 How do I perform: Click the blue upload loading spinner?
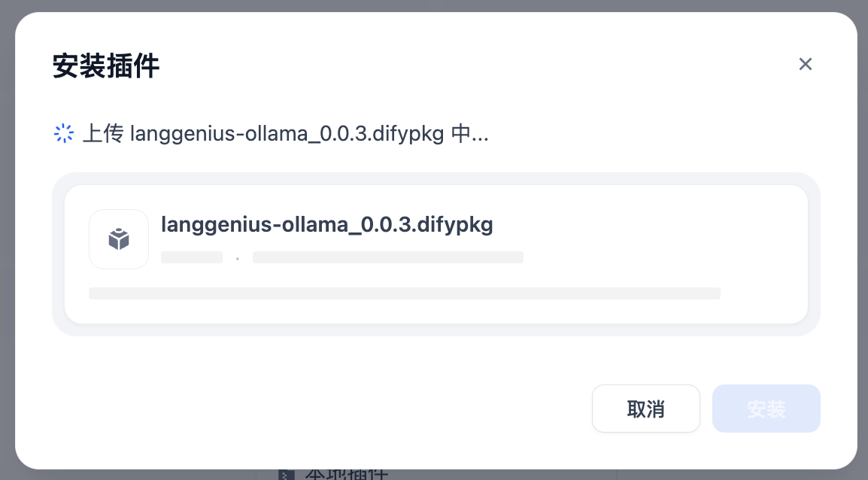[x=64, y=134]
